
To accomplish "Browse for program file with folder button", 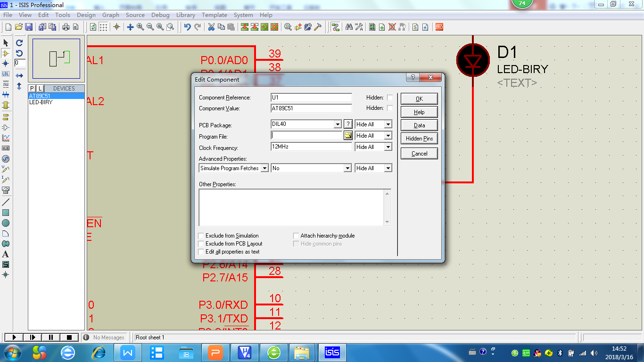I will (348, 136).
